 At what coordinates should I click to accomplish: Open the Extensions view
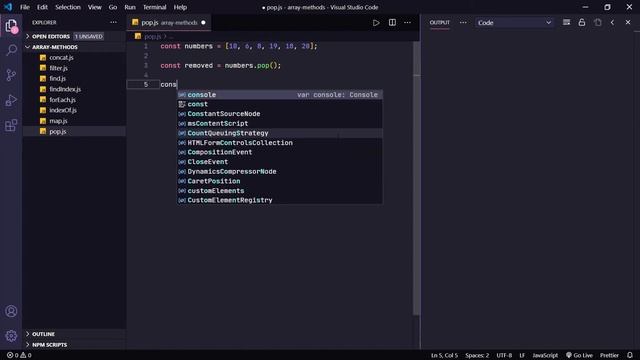pyautogui.click(x=11, y=125)
